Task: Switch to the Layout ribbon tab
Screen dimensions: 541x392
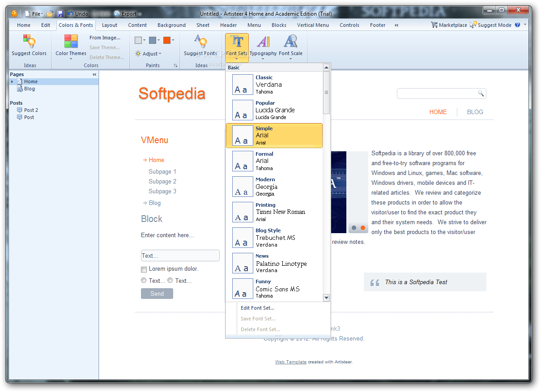Action: [110, 25]
